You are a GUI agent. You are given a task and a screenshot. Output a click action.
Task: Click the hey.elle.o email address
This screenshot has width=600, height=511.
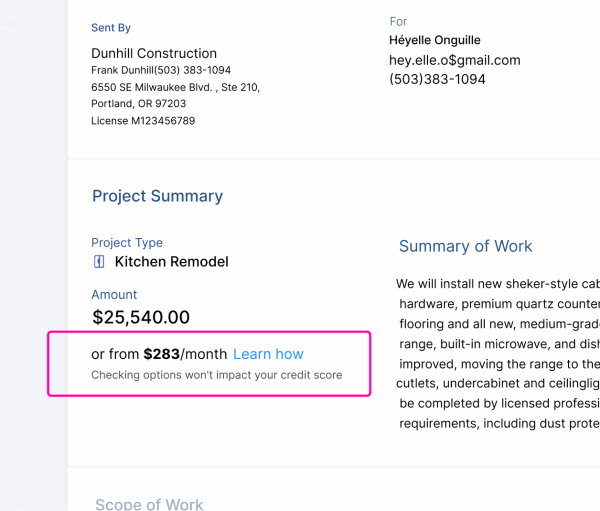pos(455,60)
